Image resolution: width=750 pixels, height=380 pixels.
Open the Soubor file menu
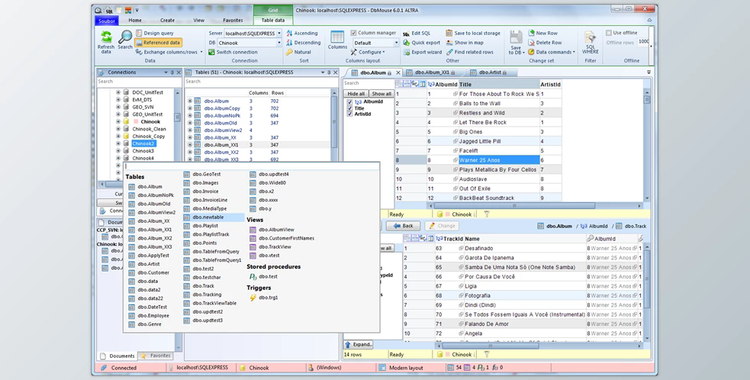pyautogui.click(x=107, y=21)
